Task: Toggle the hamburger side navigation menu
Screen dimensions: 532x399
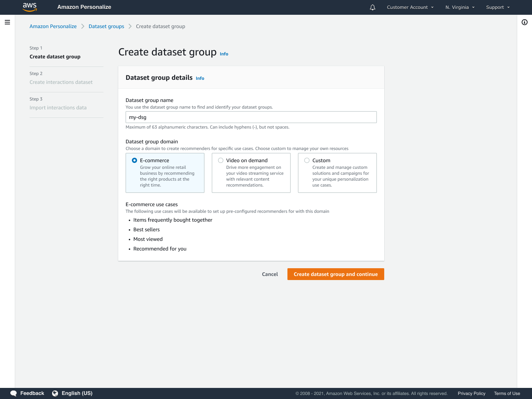Action: 7,22
